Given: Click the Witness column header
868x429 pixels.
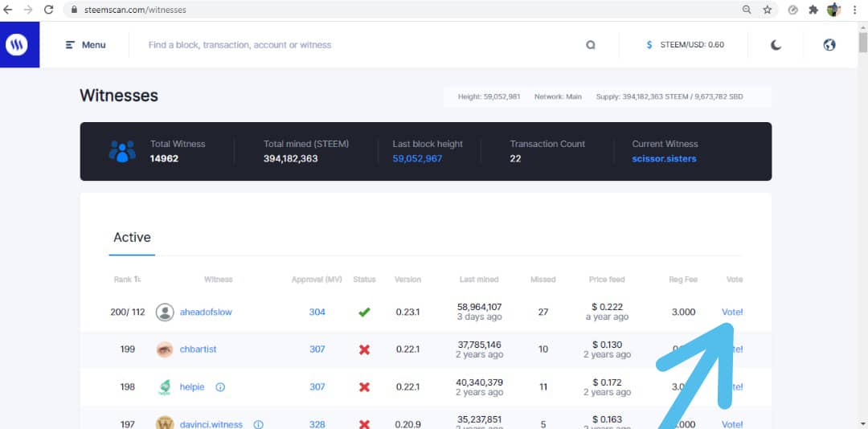Looking at the screenshot, I should tap(218, 280).
